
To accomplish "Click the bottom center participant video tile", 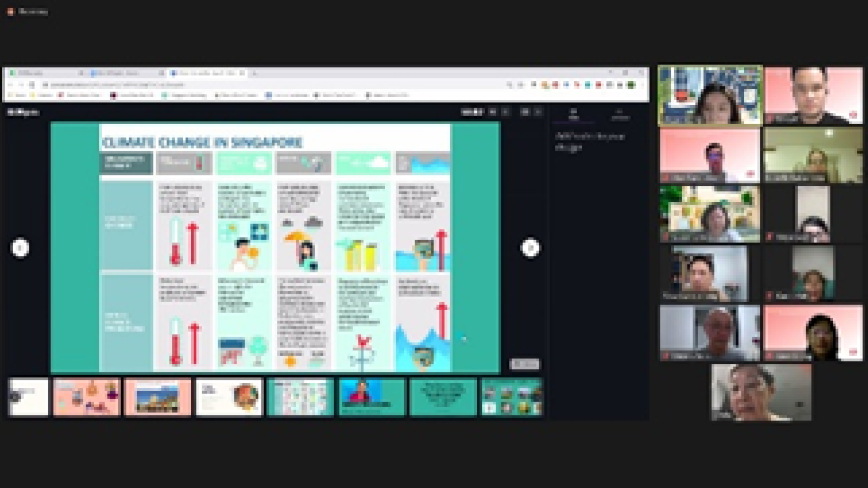I will tap(761, 392).
